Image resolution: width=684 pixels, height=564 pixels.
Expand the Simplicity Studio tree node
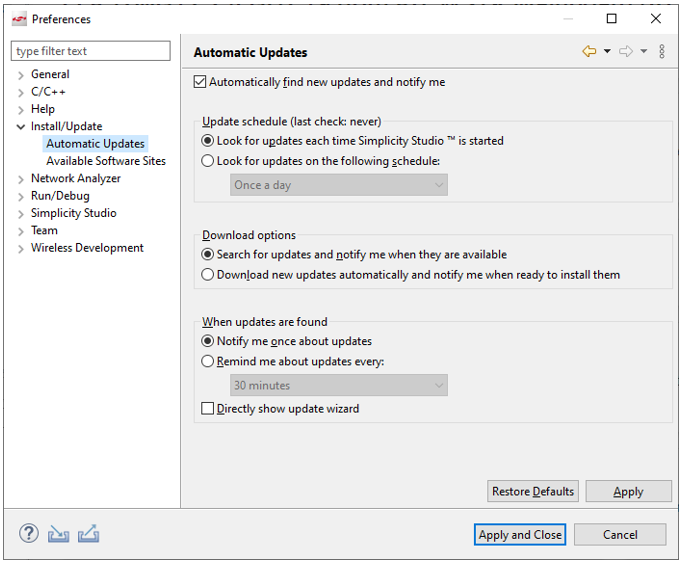pyautogui.click(x=21, y=214)
